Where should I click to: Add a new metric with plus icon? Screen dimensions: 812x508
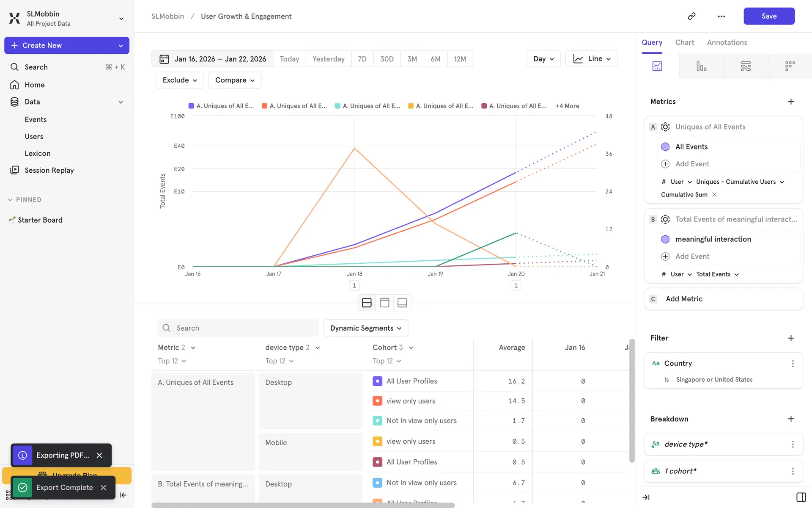(791, 102)
